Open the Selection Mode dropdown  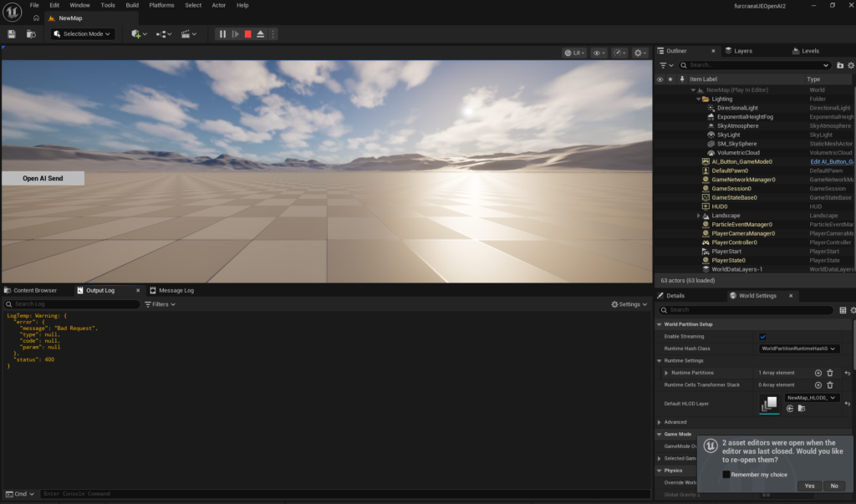(82, 34)
